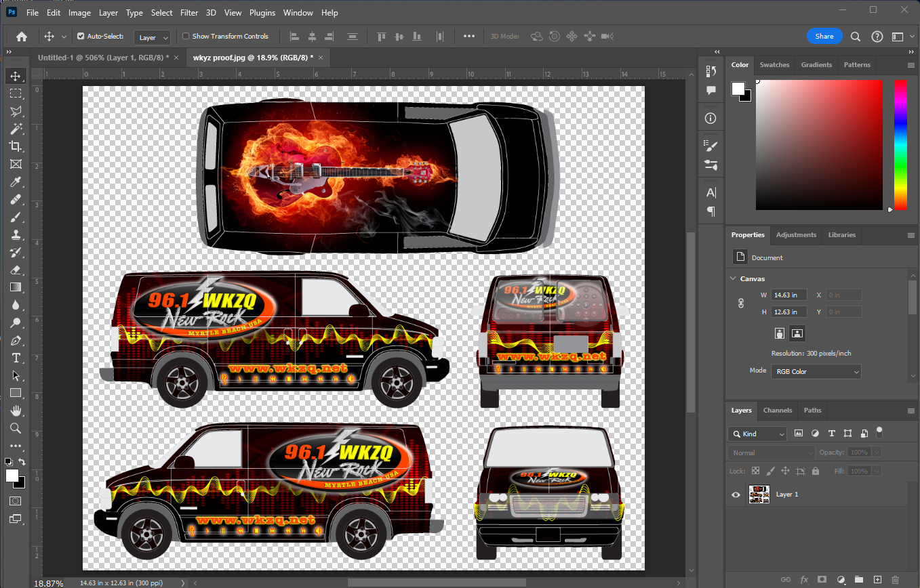Enable Show Transform Controls checkbox

tap(186, 37)
